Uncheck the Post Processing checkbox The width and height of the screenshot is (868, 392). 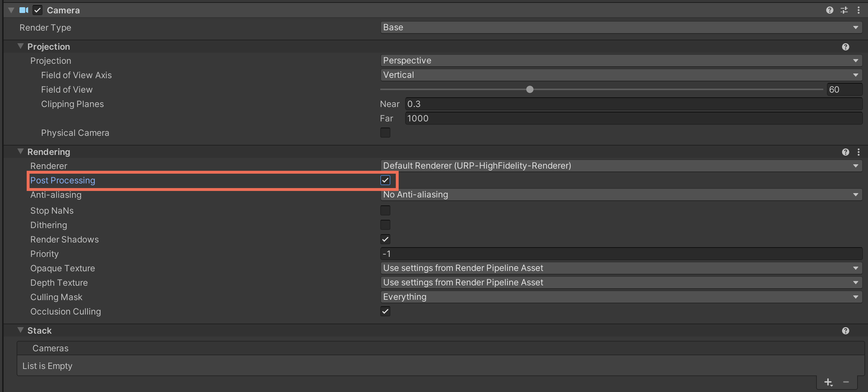pos(385,180)
